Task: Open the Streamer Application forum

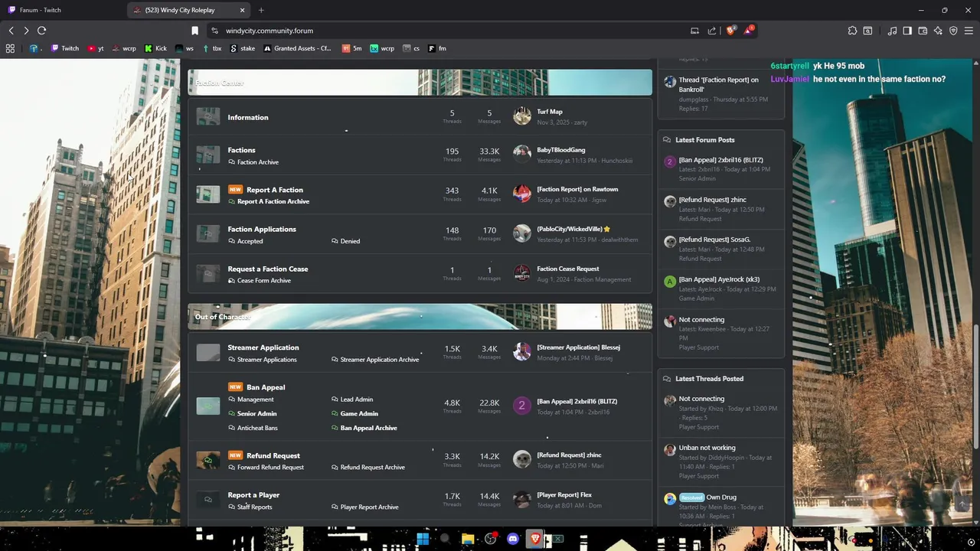Action: (263, 347)
